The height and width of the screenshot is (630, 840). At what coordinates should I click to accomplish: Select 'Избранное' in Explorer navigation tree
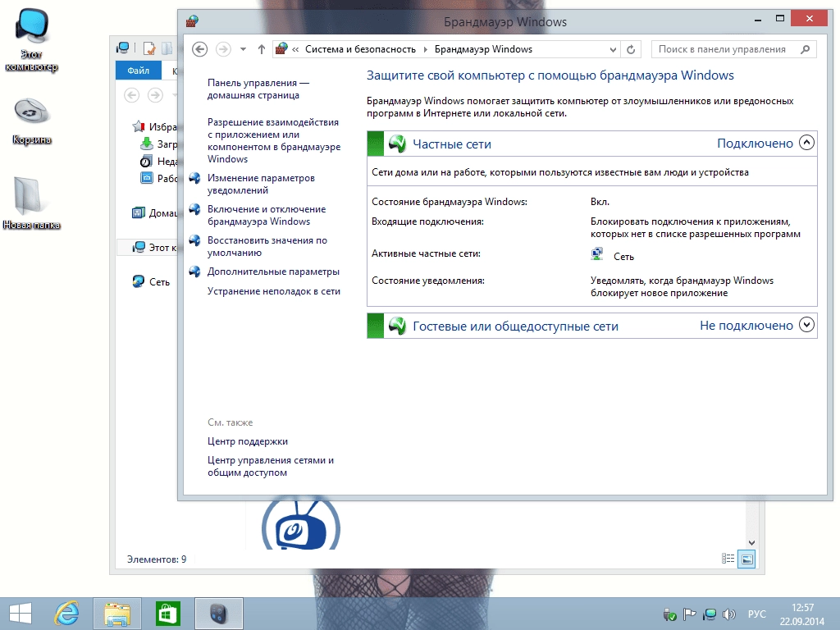coord(155,127)
